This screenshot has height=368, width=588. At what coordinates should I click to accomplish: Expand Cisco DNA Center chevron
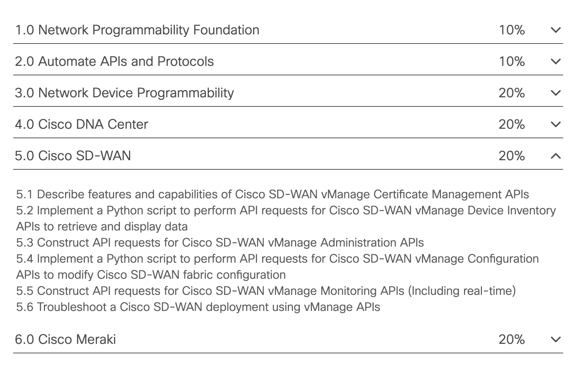point(555,124)
